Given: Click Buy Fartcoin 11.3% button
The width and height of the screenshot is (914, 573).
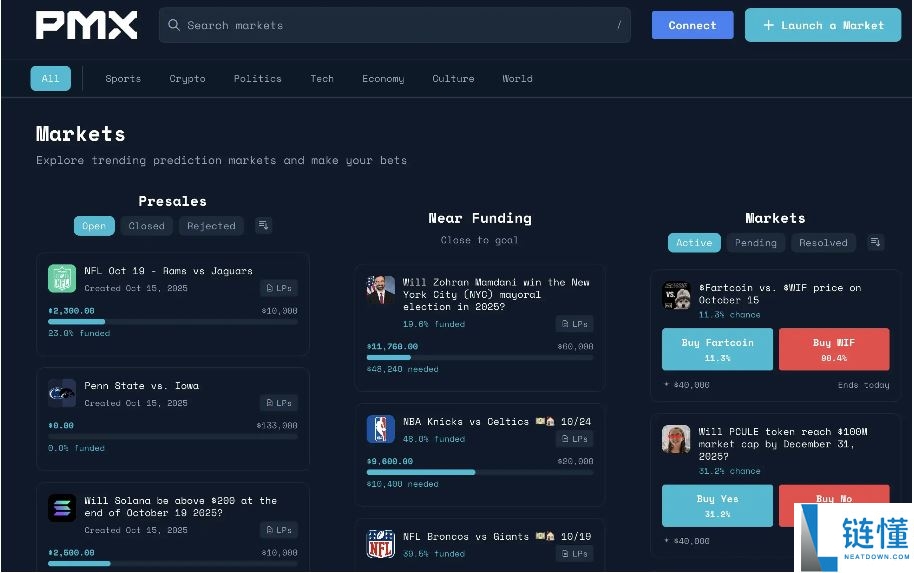Looking at the screenshot, I should coord(718,349).
